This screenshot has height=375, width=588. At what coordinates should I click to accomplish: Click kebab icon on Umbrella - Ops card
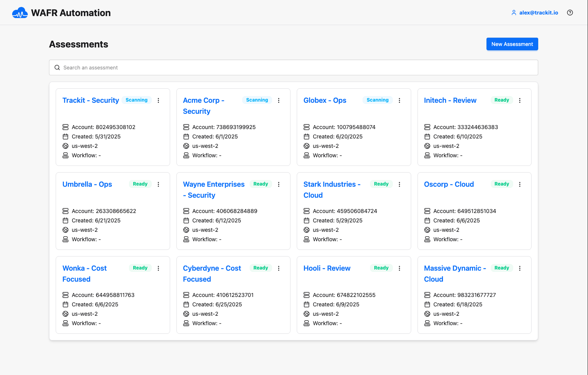pyautogui.click(x=158, y=184)
